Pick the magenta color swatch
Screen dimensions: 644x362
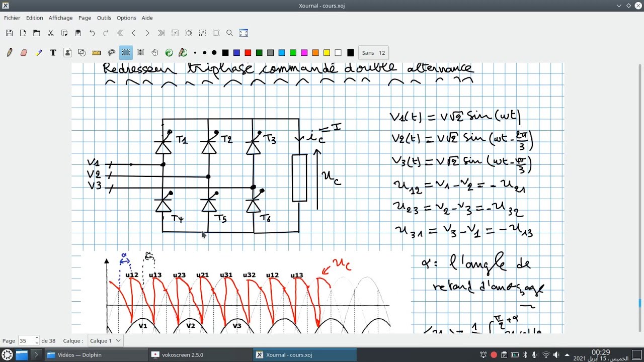304,53
